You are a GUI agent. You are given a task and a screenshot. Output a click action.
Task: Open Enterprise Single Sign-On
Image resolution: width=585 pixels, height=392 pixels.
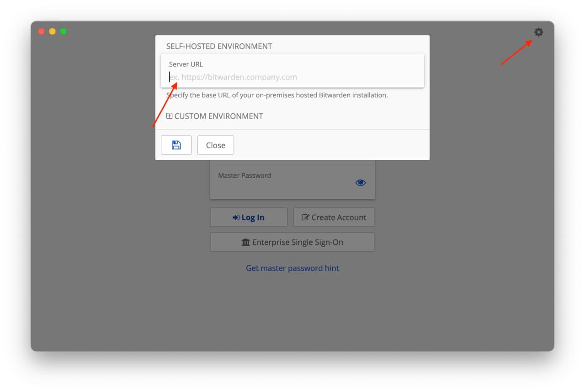tap(292, 242)
